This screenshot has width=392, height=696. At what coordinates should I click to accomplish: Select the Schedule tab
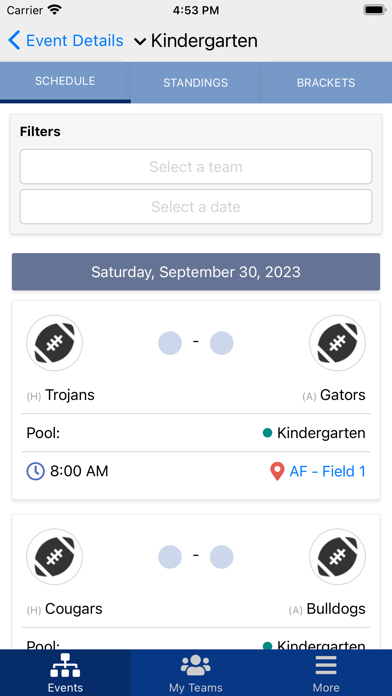[65, 82]
